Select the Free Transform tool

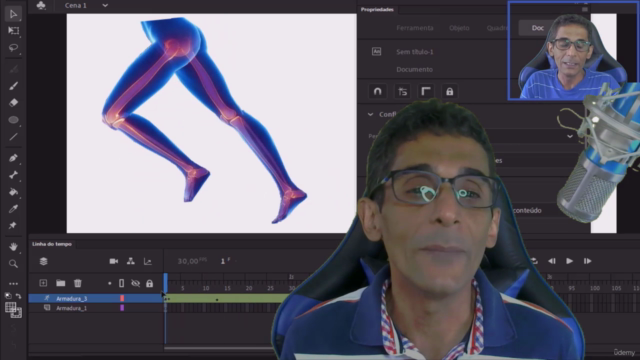13,31
